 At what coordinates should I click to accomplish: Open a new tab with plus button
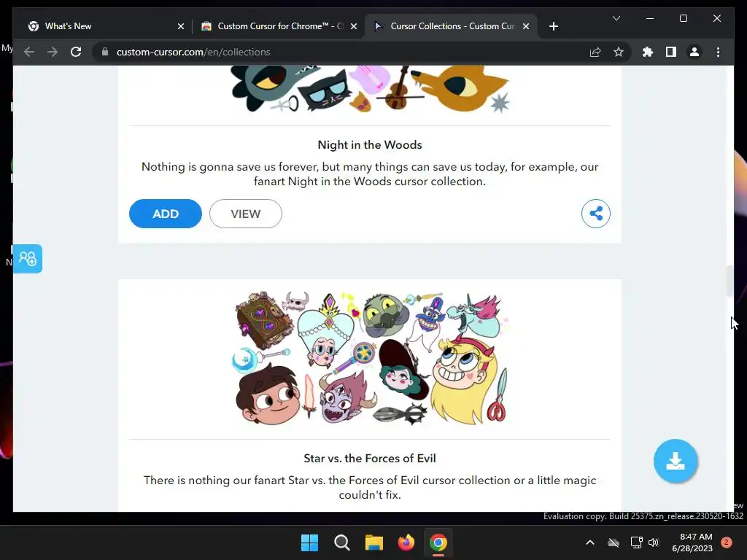[x=553, y=26]
